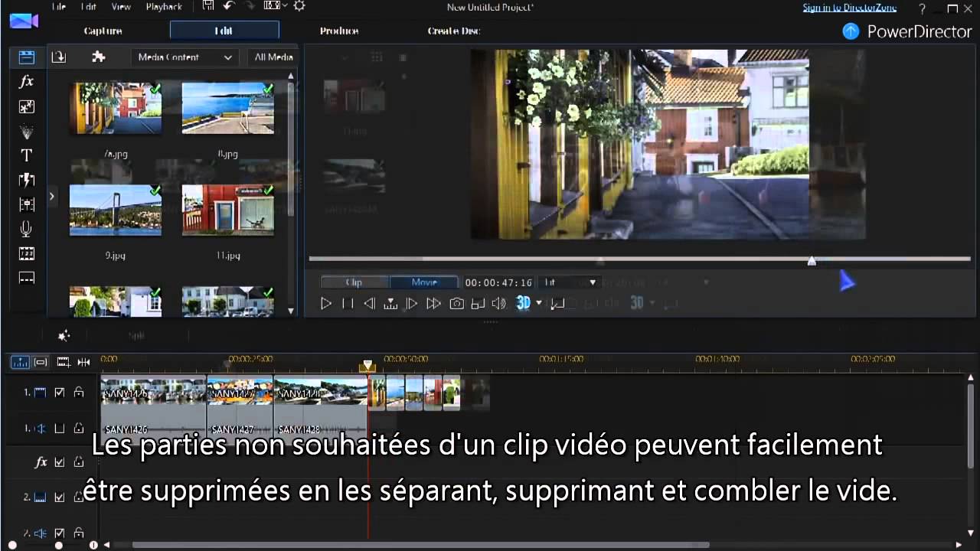The image size is (980, 551).
Task: Switch to the Capture module
Action: (x=103, y=31)
